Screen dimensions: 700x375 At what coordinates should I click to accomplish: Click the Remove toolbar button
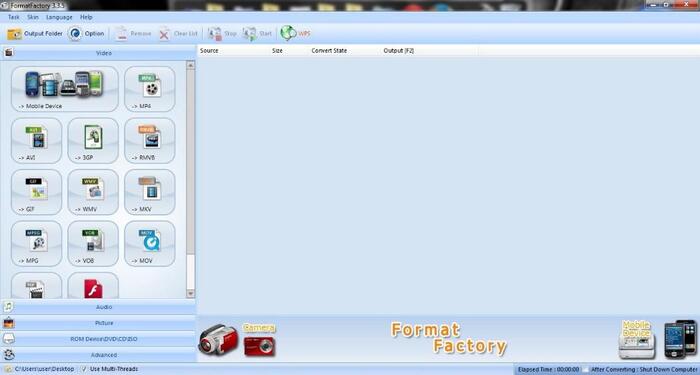(133, 33)
